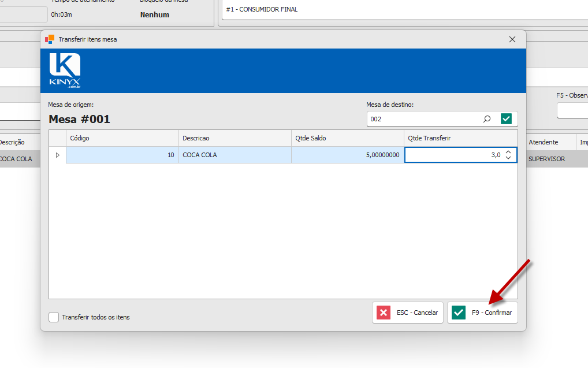The width and height of the screenshot is (588, 368).
Task: Click the Mesa #001 origin heading
Action: tap(80, 119)
